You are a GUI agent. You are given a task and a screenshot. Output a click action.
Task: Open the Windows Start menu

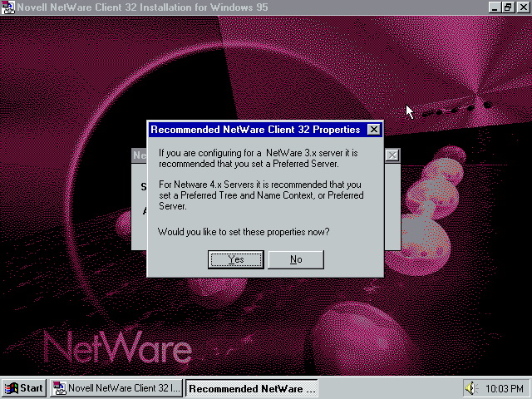(x=24, y=388)
